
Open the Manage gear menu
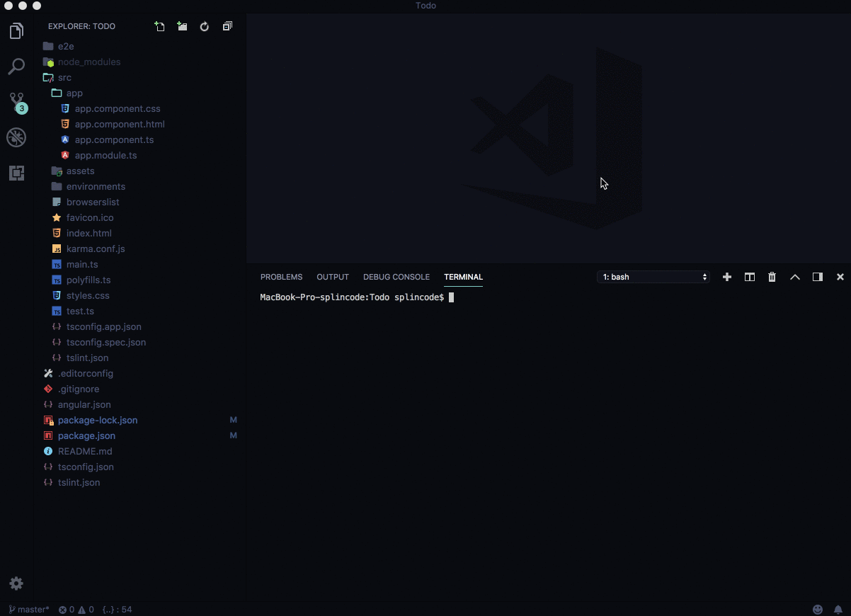[16, 583]
